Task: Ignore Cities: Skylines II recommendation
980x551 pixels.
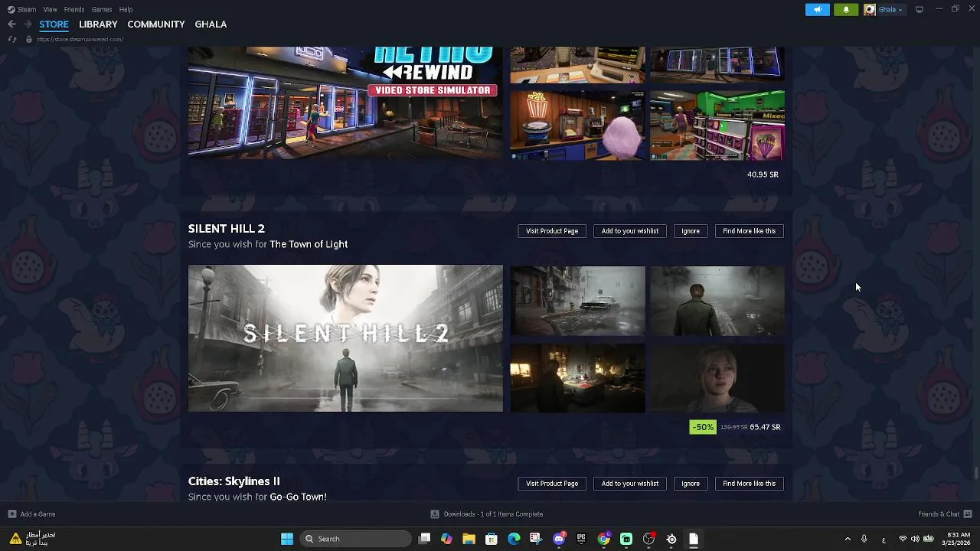Action: coord(691,484)
